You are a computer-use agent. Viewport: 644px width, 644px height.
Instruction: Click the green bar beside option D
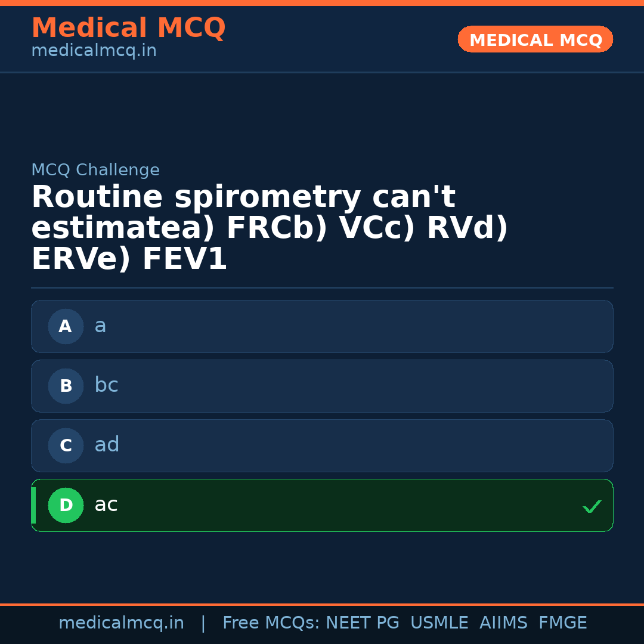tap(33, 505)
